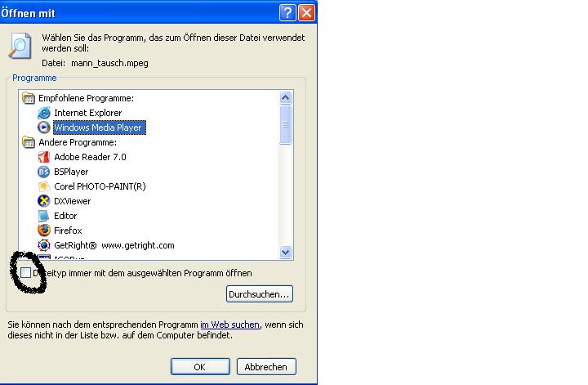
Task: Follow the 'im Web suchen' link
Action: tap(229, 325)
